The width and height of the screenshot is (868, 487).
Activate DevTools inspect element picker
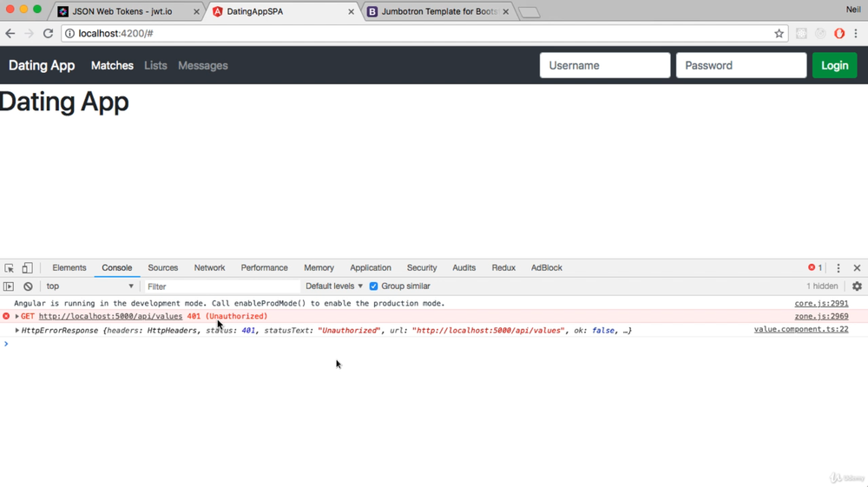(10, 268)
